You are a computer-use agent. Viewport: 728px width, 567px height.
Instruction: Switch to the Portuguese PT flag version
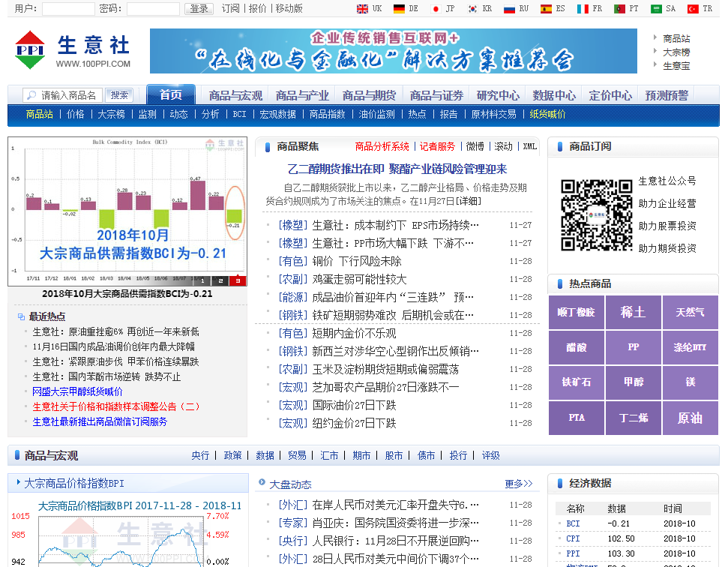pyautogui.click(x=626, y=8)
